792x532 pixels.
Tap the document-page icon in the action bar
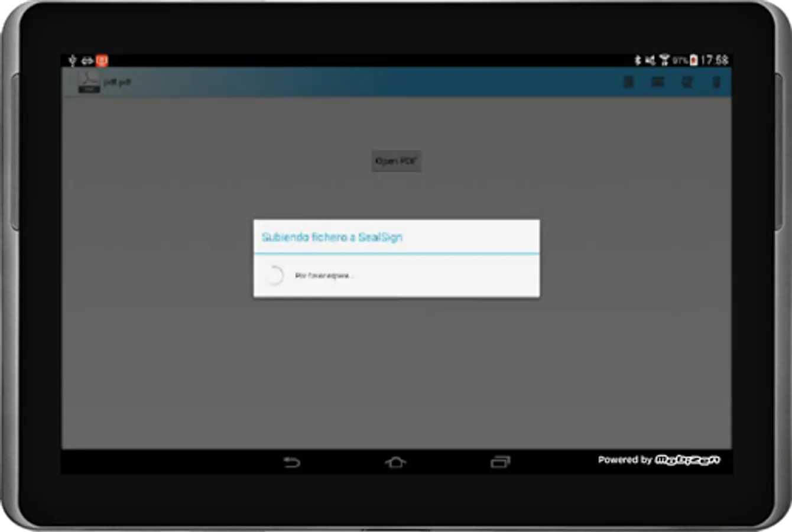(629, 82)
